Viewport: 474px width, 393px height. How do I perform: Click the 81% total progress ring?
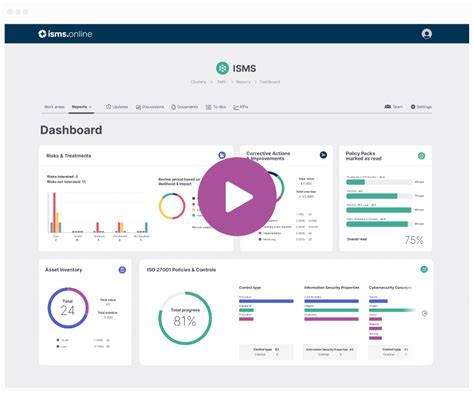coord(185,318)
